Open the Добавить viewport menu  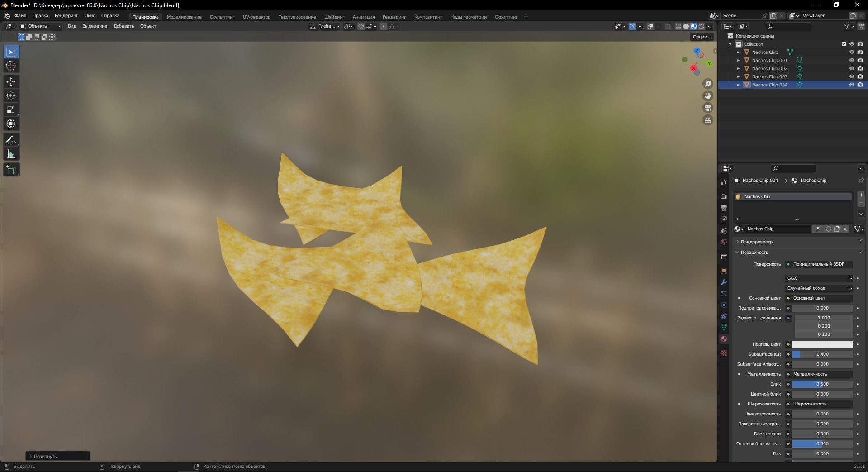123,26
